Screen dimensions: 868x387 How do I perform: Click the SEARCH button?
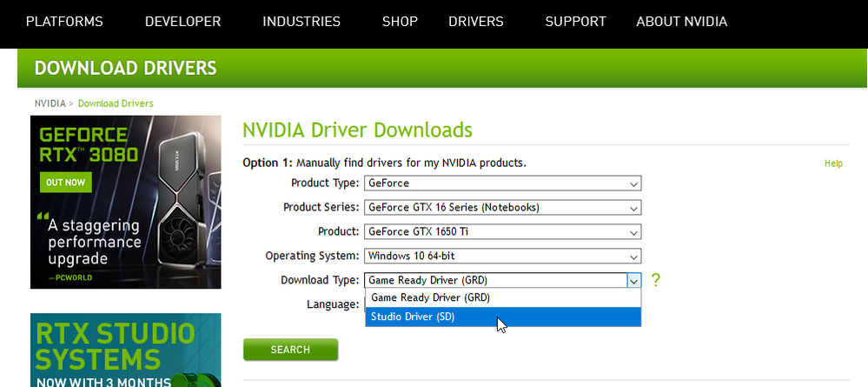tap(290, 350)
